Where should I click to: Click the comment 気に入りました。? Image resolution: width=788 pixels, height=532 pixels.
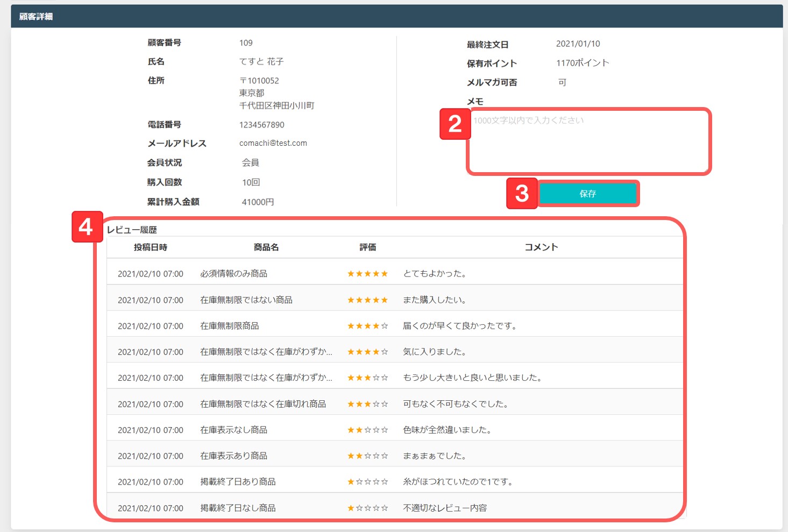[436, 352]
